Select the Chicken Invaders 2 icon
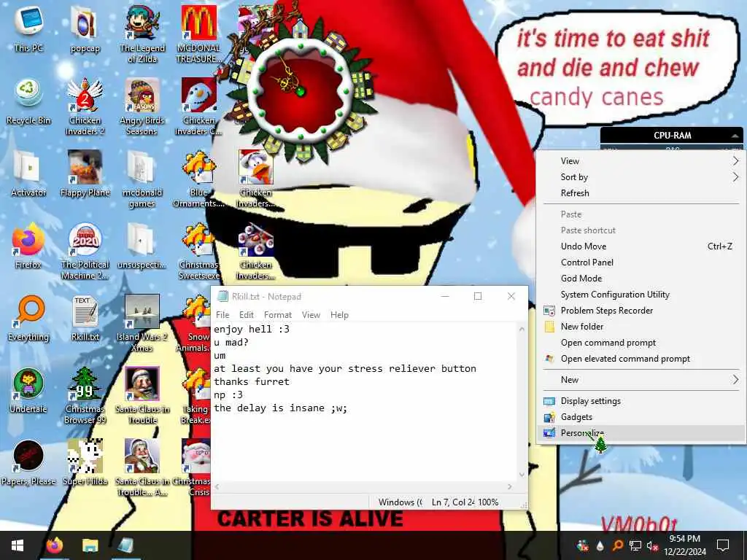 click(x=85, y=106)
